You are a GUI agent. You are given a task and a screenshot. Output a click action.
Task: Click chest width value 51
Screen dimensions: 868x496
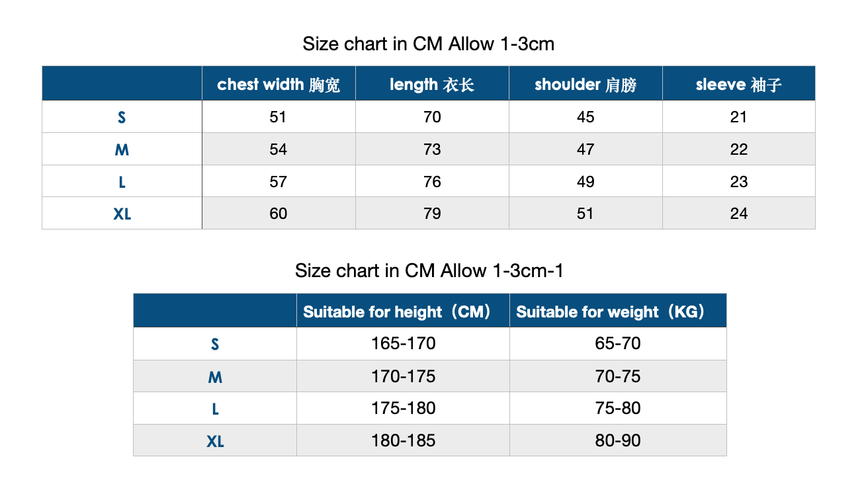coord(279,117)
